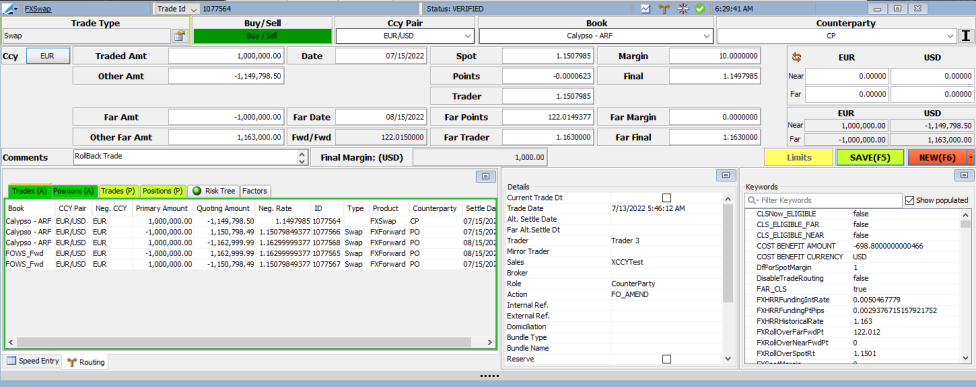976x387 pixels.
Task: Open the Ccy Pair EUR/USD dropdown
Action: click(468, 36)
